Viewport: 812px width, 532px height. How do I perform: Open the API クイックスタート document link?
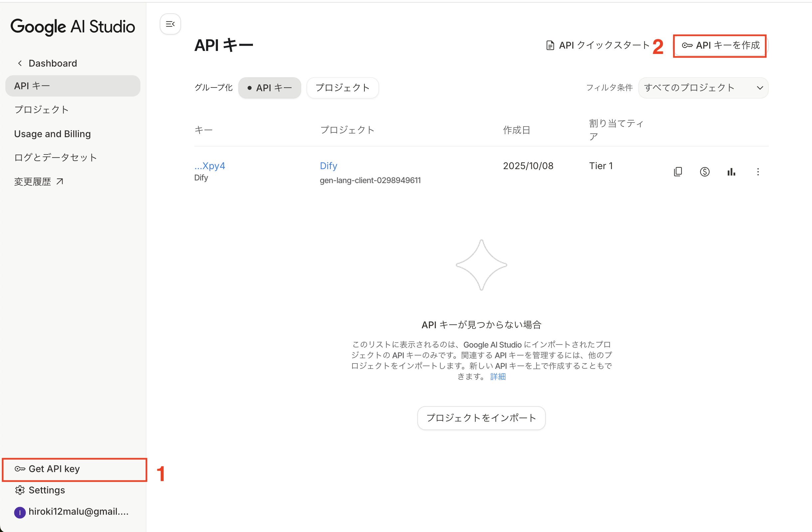[x=598, y=45]
